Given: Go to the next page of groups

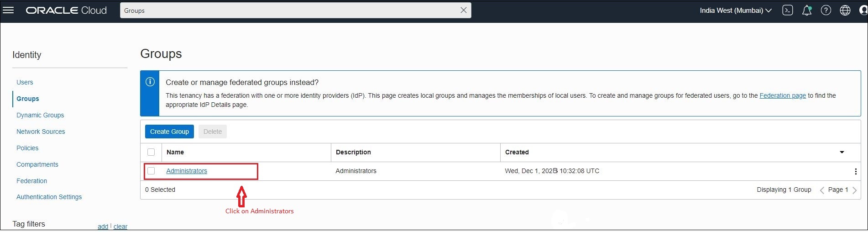Looking at the screenshot, I should click(855, 190).
